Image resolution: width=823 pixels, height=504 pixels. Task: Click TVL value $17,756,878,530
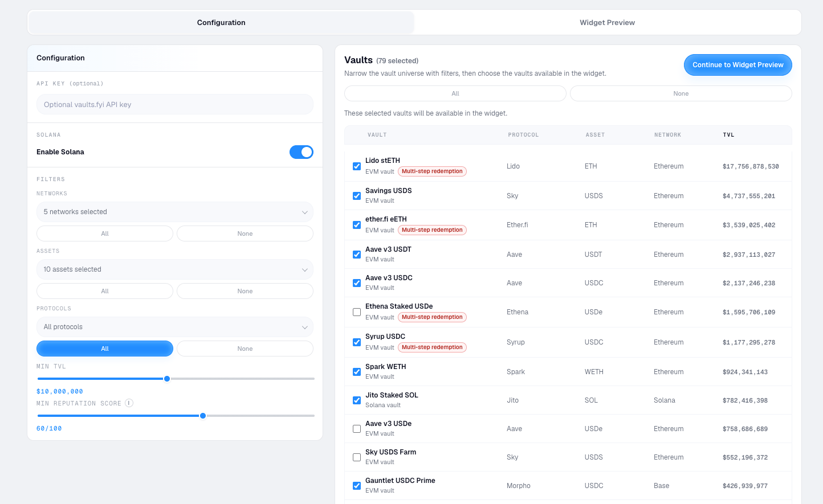(x=751, y=166)
